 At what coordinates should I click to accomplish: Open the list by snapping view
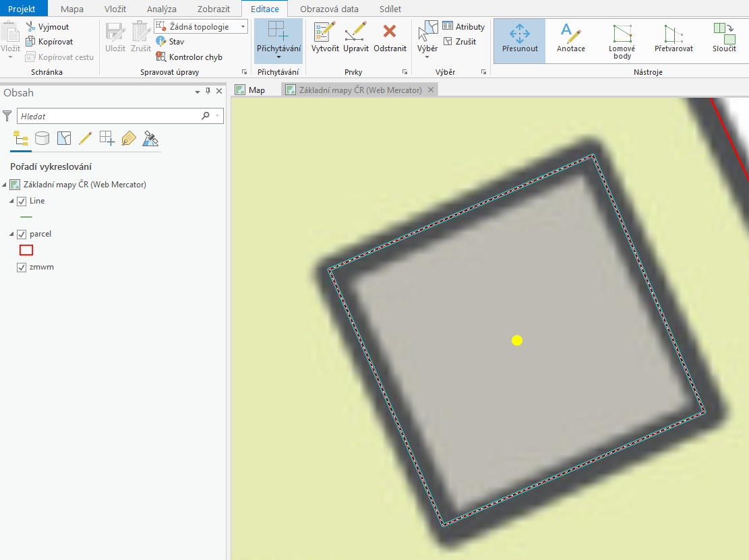107,138
